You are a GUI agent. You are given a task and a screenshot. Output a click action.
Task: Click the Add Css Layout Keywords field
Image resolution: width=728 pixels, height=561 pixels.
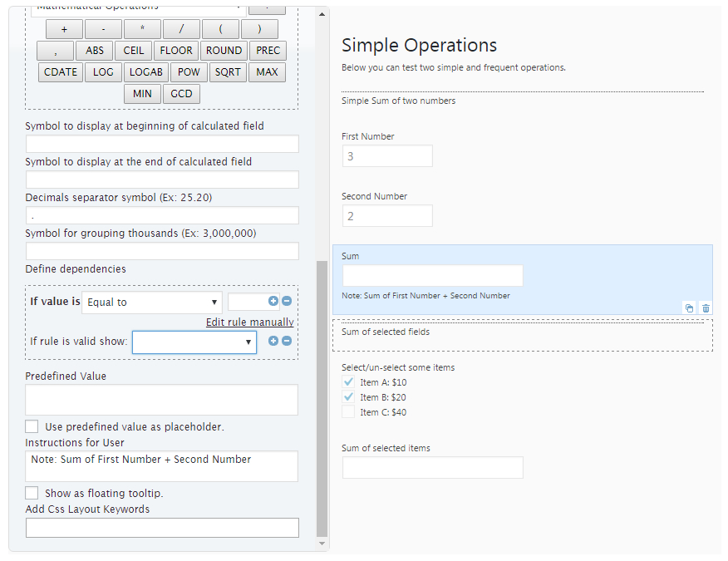[162, 528]
